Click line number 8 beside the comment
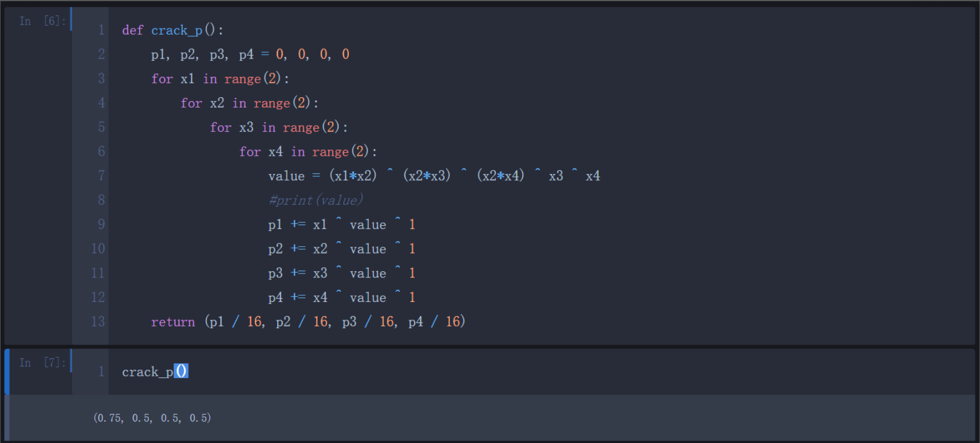980x443 pixels. click(101, 200)
